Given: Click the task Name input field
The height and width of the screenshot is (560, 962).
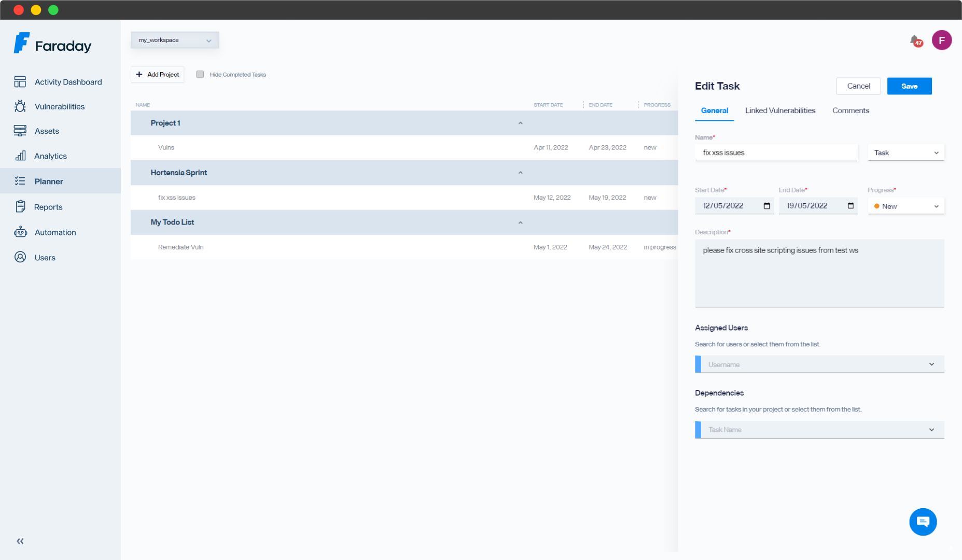Looking at the screenshot, I should 776,153.
